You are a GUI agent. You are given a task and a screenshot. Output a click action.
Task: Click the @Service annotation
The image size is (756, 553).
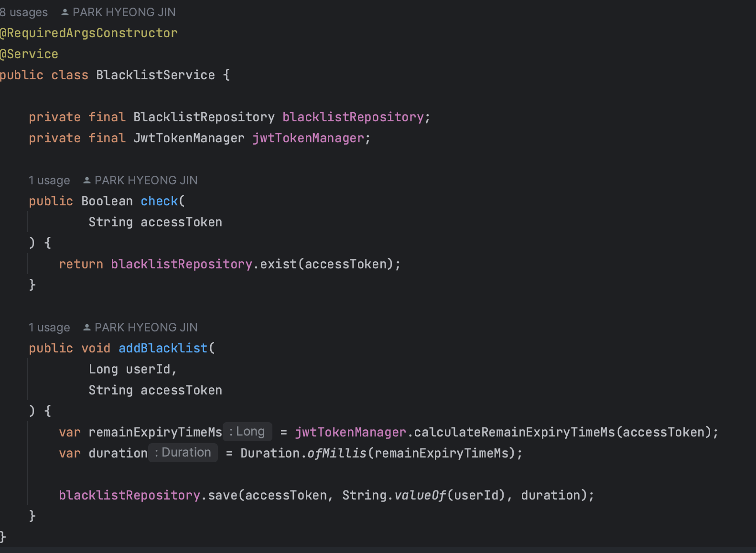tap(29, 54)
